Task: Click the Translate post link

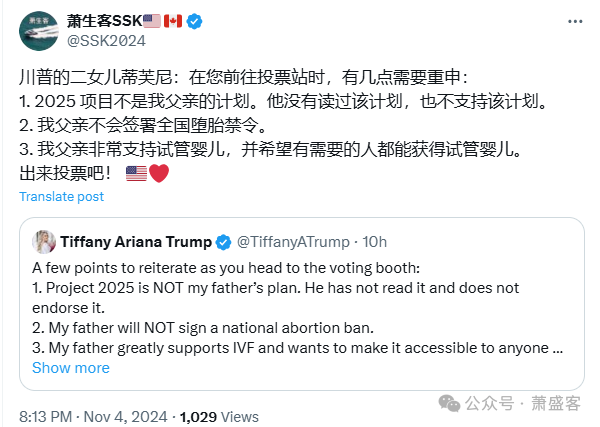Action: [x=62, y=196]
